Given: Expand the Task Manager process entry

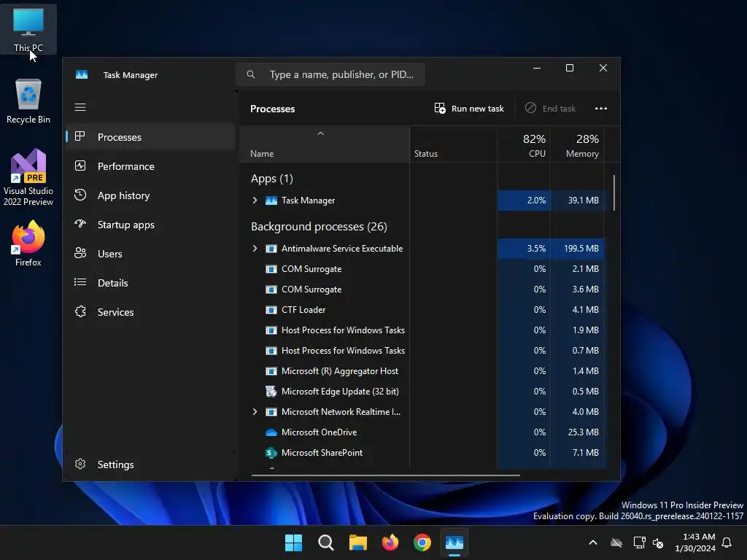Looking at the screenshot, I should (x=255, y=201).
